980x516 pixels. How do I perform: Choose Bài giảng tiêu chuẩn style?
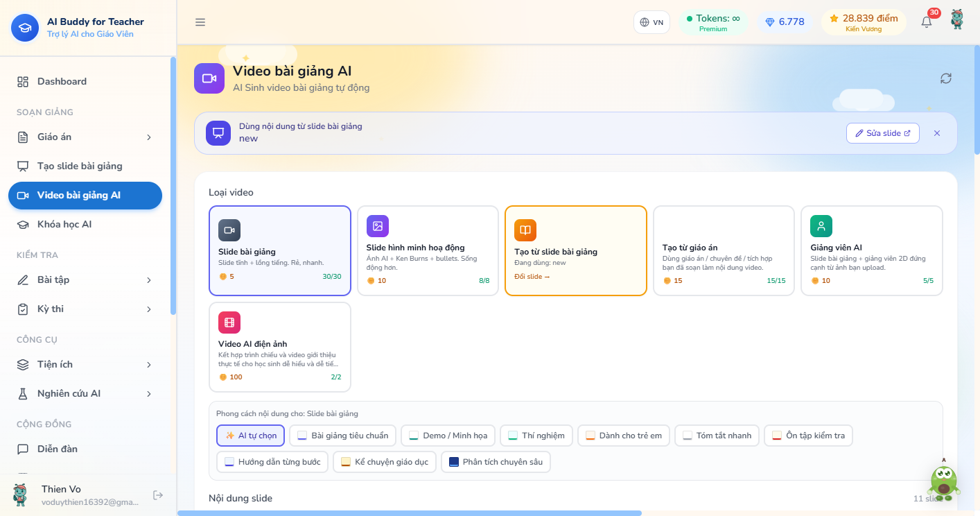point(343,436)
